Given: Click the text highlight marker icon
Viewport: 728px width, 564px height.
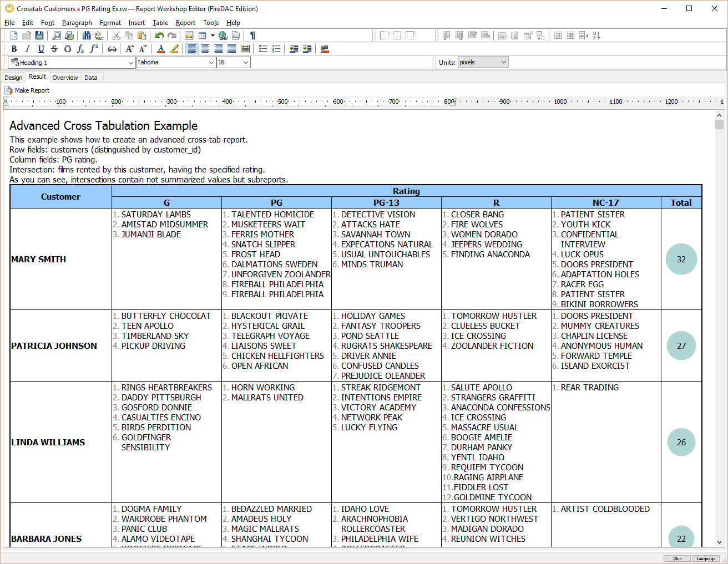Looking at the screenshot, I should (x=174, y=49).
